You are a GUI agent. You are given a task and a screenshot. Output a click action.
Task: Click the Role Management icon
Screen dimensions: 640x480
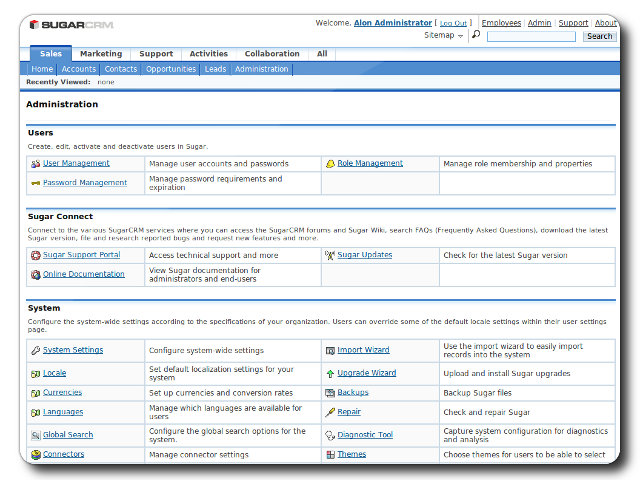(x=330, y=163)
